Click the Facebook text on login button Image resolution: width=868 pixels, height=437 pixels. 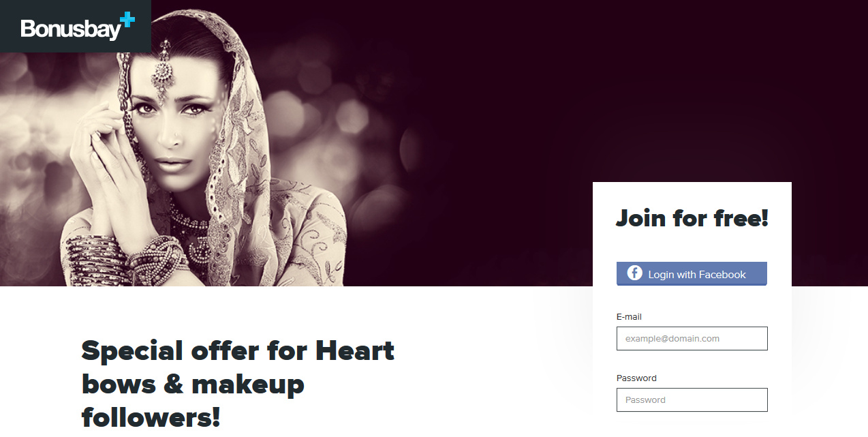[x=722, y=274]
